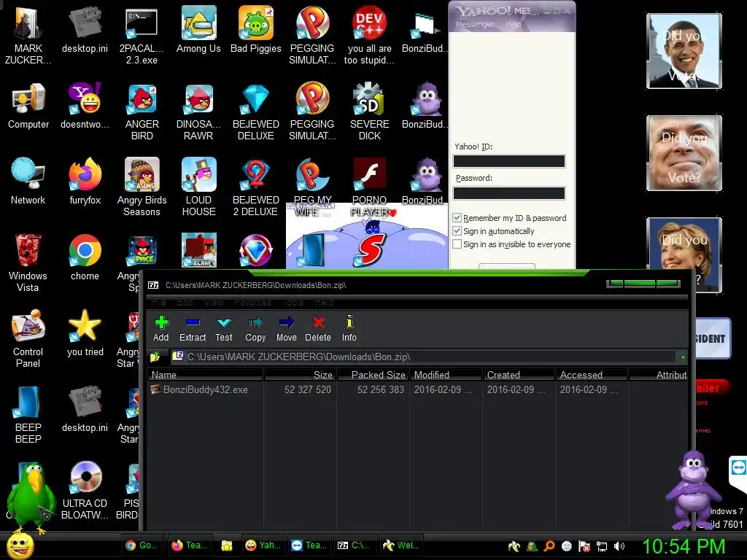The width and height of the screenshot is (747, 560).
Task: Select the BEJEWED 2 DELUXE desktop icon
Action: tap(256, 187)
